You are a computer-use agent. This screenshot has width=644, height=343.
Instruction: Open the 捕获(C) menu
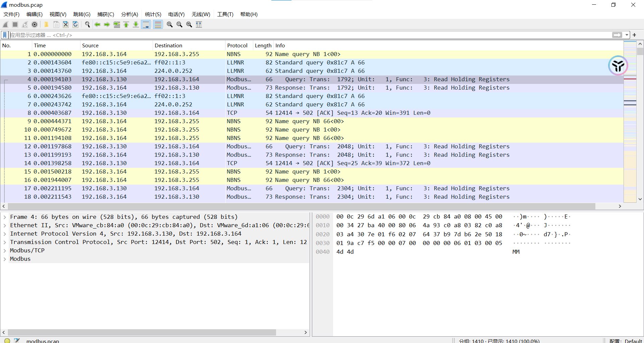click(106, 14)
